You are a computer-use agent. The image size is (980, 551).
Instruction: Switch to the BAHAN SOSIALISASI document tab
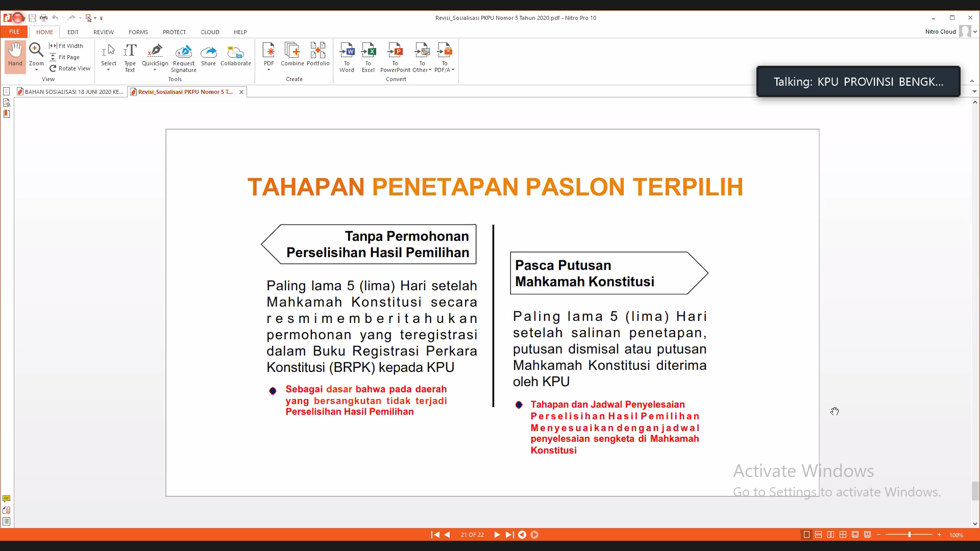[70, 92]
